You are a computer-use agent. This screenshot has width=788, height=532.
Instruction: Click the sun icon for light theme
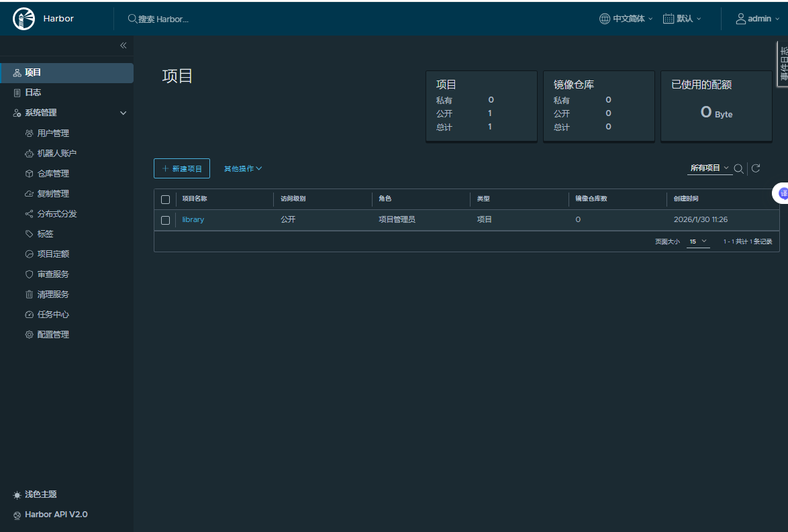[x=17, y=495]
